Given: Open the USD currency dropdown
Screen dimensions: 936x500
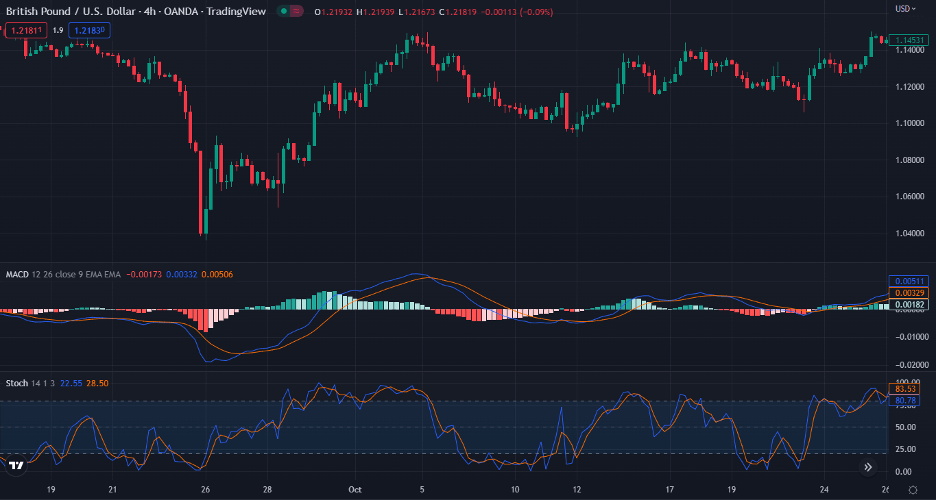Looking at the screenshot, I should tap(904, 9).
